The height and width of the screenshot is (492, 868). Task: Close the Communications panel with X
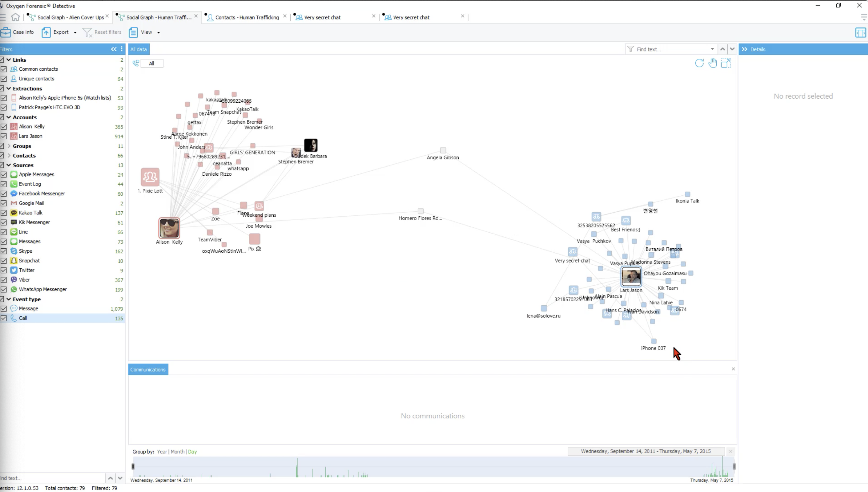pyautogui.click(x=733, y=369)
